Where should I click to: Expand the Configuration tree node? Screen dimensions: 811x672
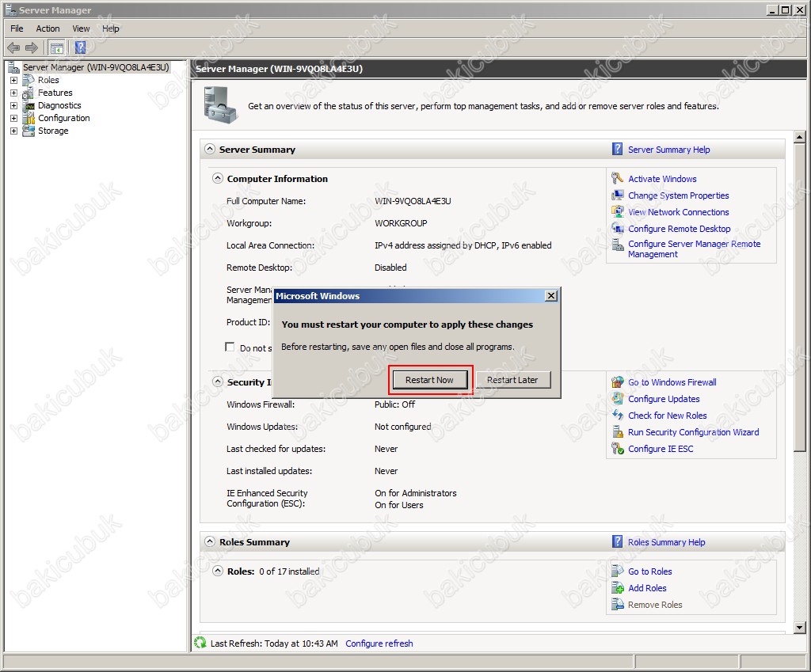point(14,119)
